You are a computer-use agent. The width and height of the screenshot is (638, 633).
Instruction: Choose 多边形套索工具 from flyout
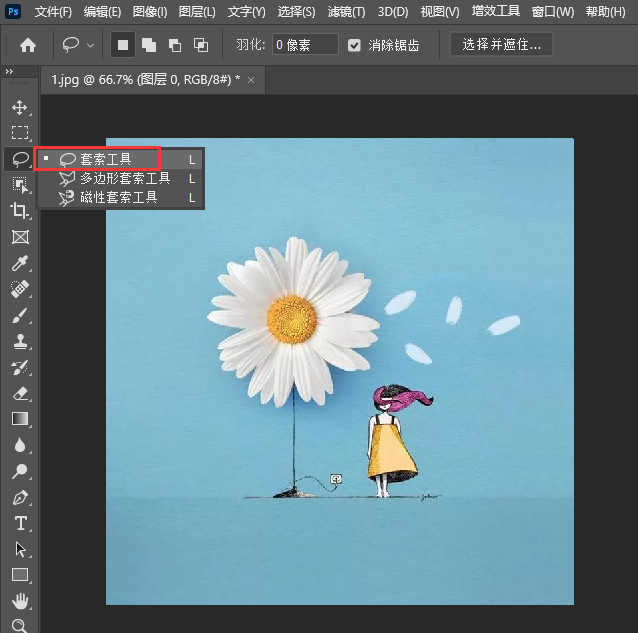click(x=124, y=178)
